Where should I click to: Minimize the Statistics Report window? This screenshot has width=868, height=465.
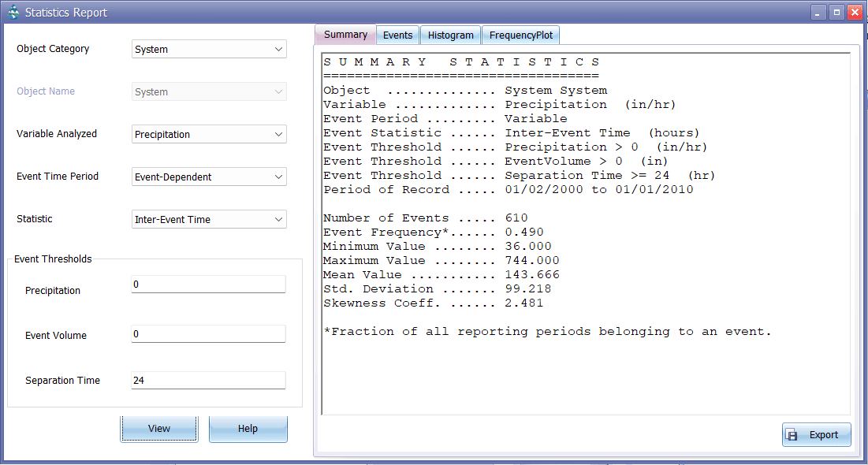click(x=819, y=13)
